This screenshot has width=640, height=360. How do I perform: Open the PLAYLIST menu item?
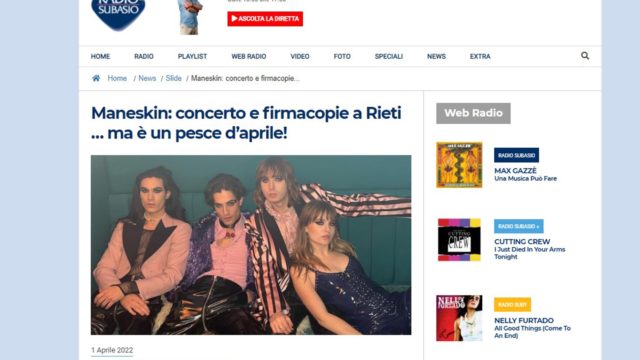[x=192, y=56]
